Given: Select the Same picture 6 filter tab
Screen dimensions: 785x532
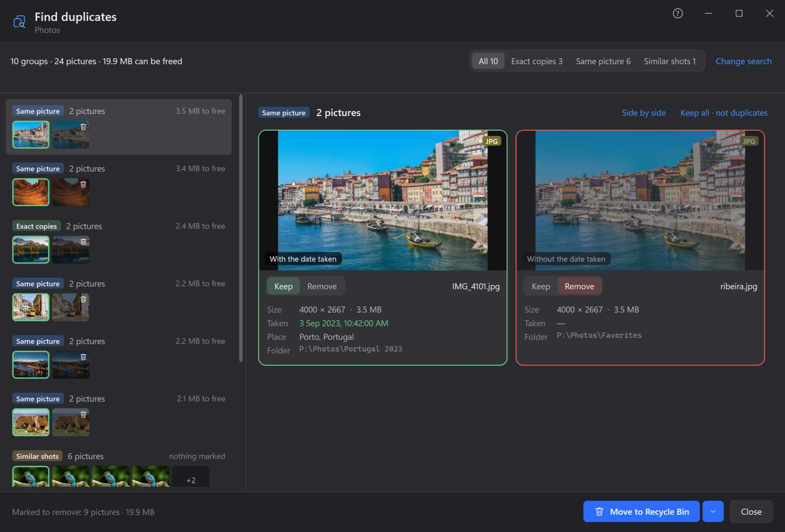Looking at the screenshot, I should 603,61.
